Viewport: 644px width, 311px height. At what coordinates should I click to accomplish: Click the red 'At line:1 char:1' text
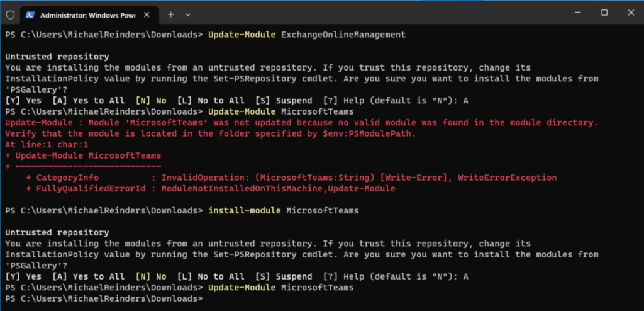click(x=47, y=145)
